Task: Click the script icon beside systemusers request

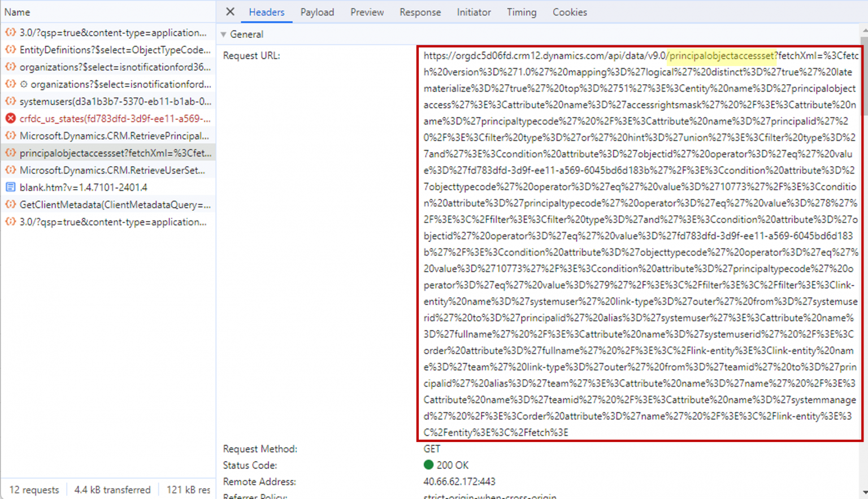Action: coord(10,101)
